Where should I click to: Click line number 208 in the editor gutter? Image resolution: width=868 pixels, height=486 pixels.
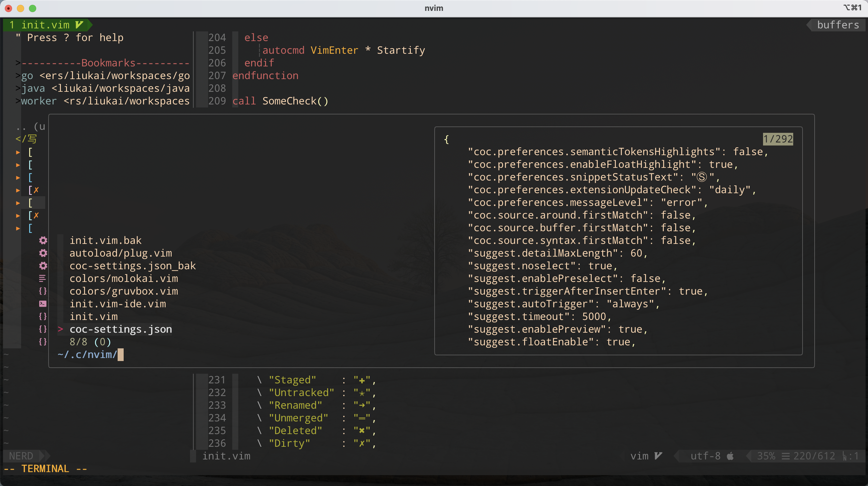pyautogui.click(x=216, y=88)
